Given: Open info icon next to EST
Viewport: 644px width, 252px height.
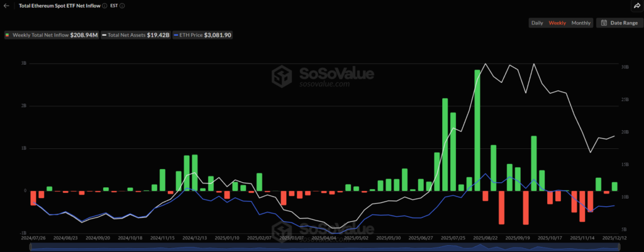Looking at the screenshot, I should click(x=123, y=6).
